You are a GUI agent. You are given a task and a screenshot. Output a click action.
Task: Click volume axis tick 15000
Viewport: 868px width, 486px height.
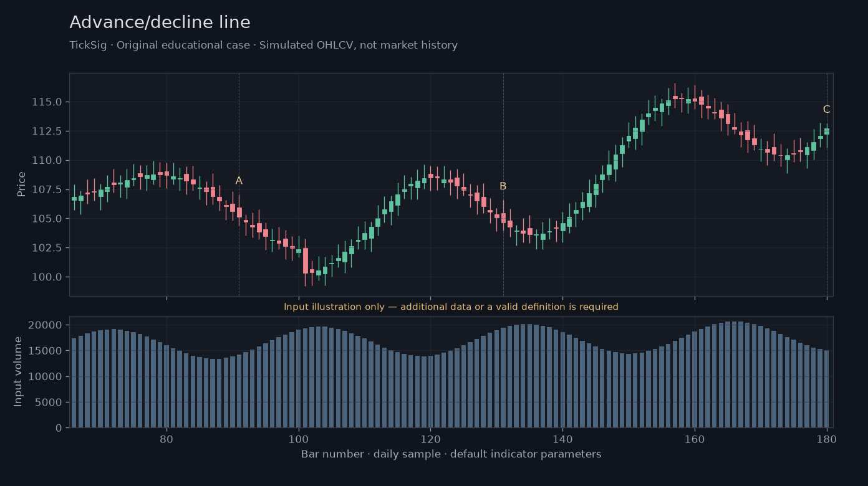tap(46, 351)
